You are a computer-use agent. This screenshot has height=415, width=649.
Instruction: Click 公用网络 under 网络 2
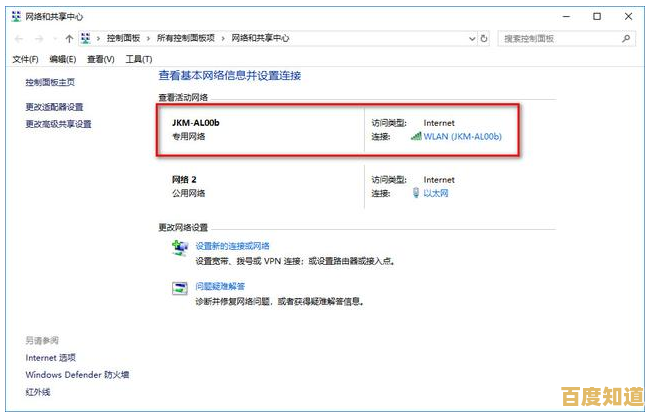[189, 193]
